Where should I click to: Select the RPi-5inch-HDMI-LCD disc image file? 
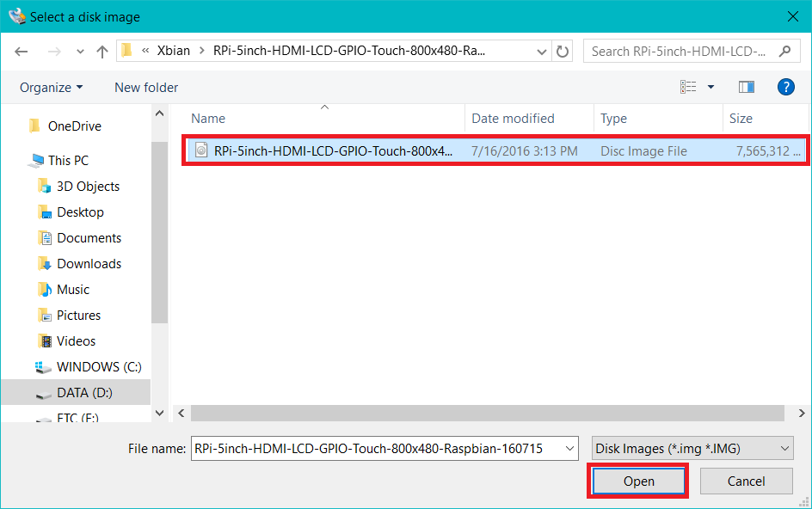coord(495,150)
